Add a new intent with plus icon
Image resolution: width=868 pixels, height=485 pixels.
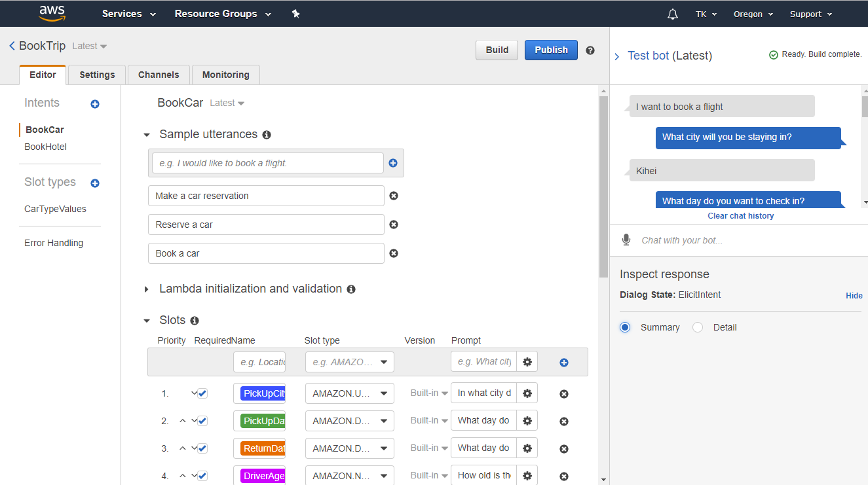[x=95, y=103]
